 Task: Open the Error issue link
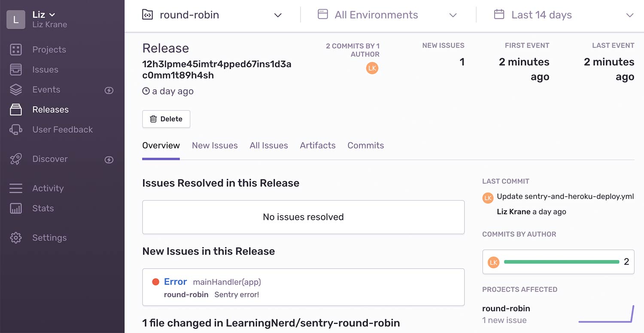(x=175, y=282)
